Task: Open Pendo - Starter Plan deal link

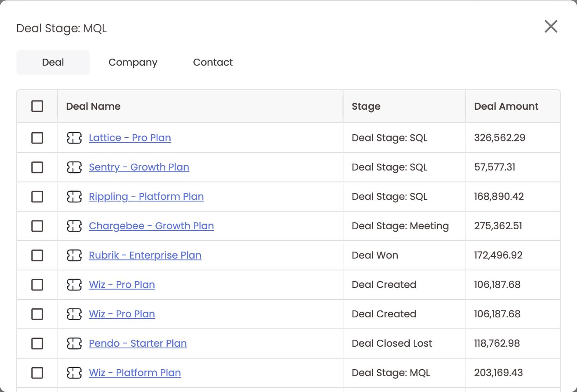Action: 138,343
